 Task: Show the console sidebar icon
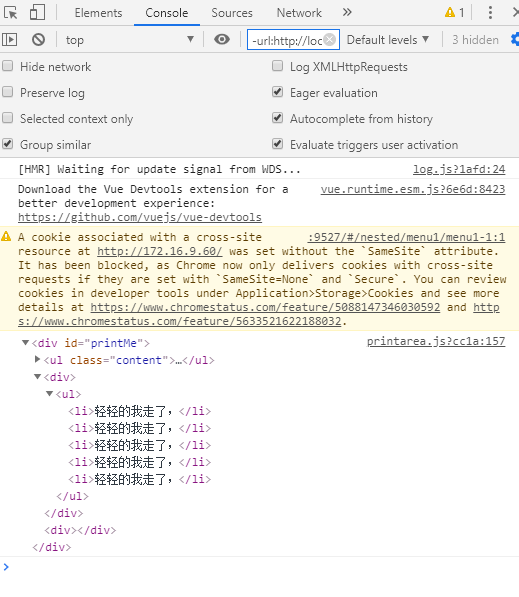point(10,40)
